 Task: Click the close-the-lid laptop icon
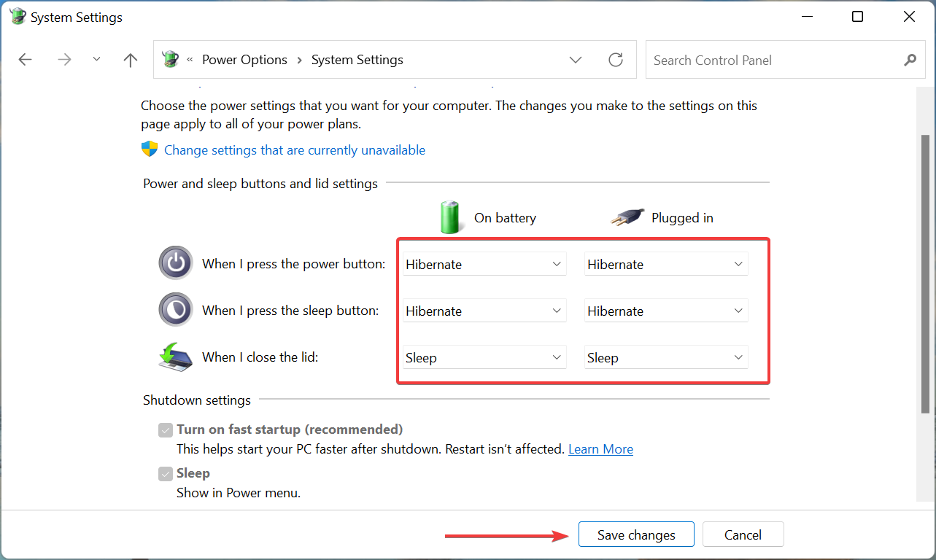tap(176, 357)
